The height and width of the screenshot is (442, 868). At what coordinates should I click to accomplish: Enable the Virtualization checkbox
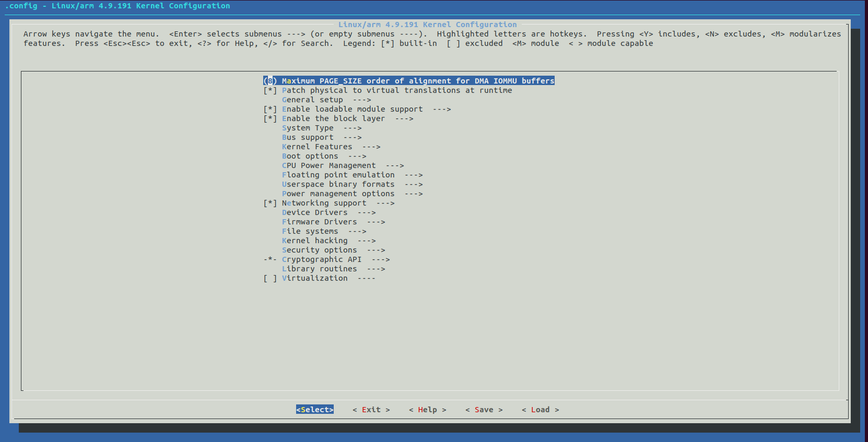click(270, 278)
